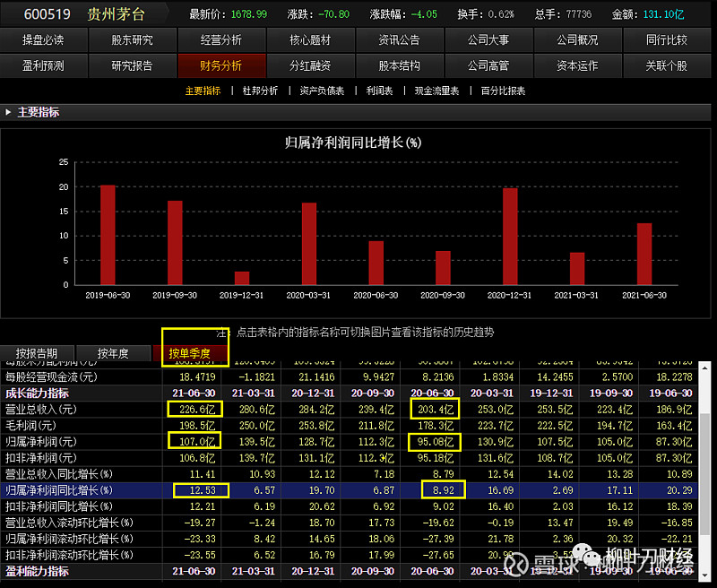The width and height of the screenshot is (717, 588).
Task: Click cash flow value 18.4719
Action: (197, 377)
